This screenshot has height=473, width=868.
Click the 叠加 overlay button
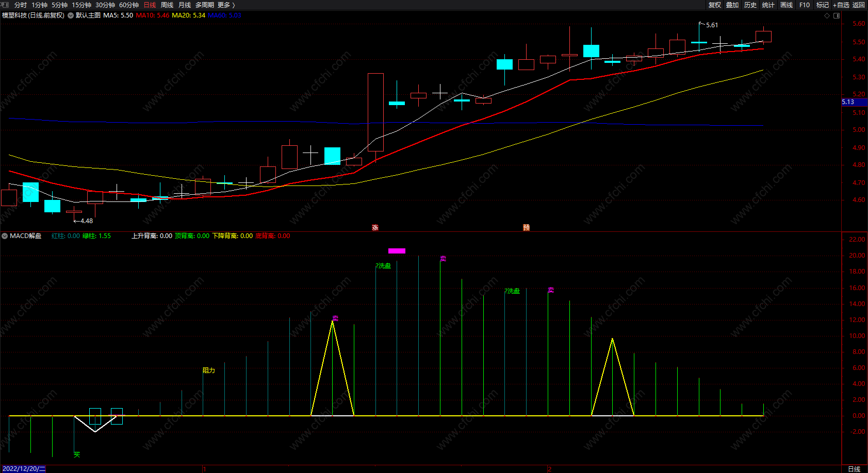[732, 5]
